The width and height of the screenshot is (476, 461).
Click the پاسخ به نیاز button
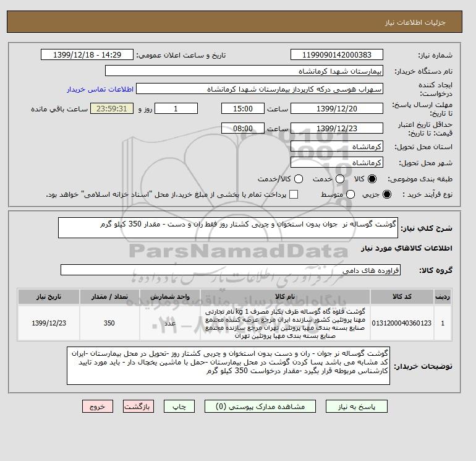tap(357, 407)
